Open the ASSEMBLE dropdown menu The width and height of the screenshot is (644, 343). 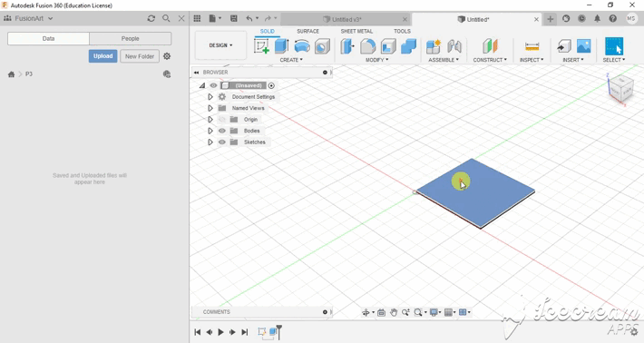[x=444, y=60]
